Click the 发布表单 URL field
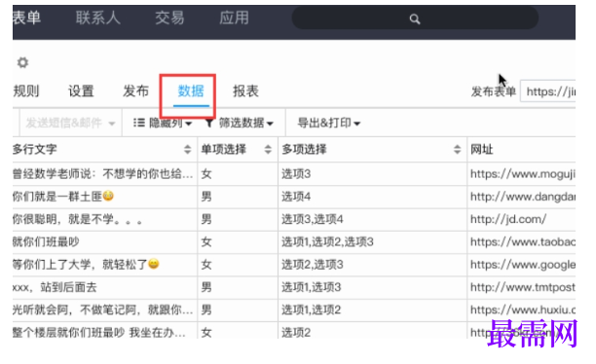 coord(547,91)
